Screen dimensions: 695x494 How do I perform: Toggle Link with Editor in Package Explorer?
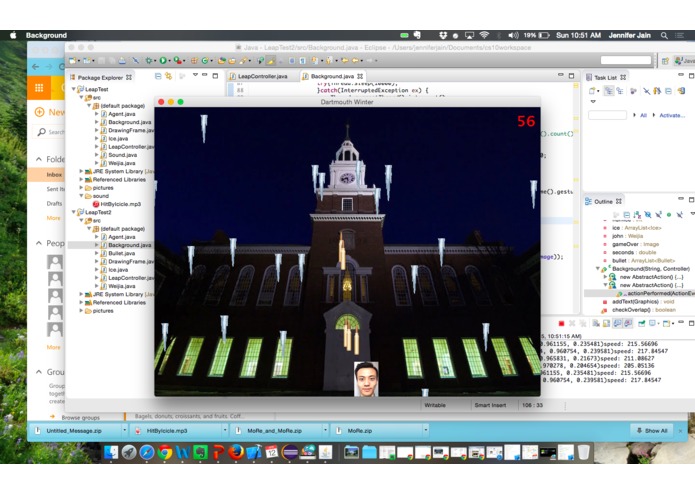pos(168,76)
